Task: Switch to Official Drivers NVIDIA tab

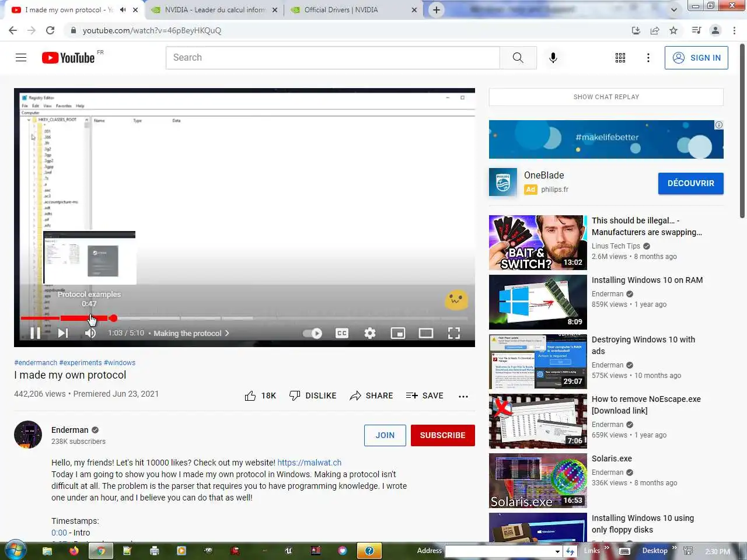Action: pyautogui.click(x=355, y=10)
